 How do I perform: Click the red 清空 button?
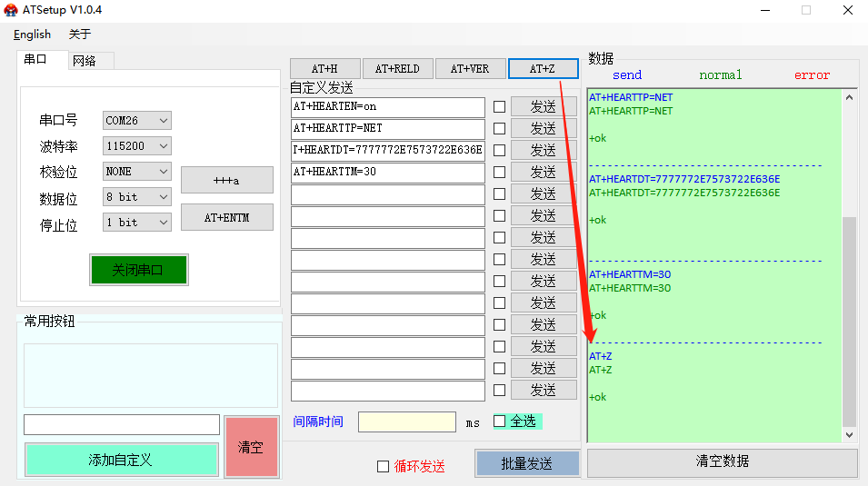coord(251,447)
